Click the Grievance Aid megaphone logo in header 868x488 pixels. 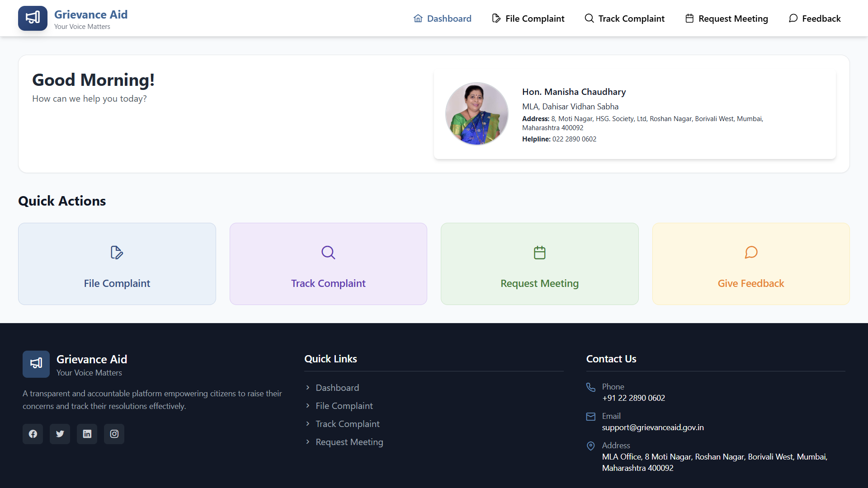point(33,18)
